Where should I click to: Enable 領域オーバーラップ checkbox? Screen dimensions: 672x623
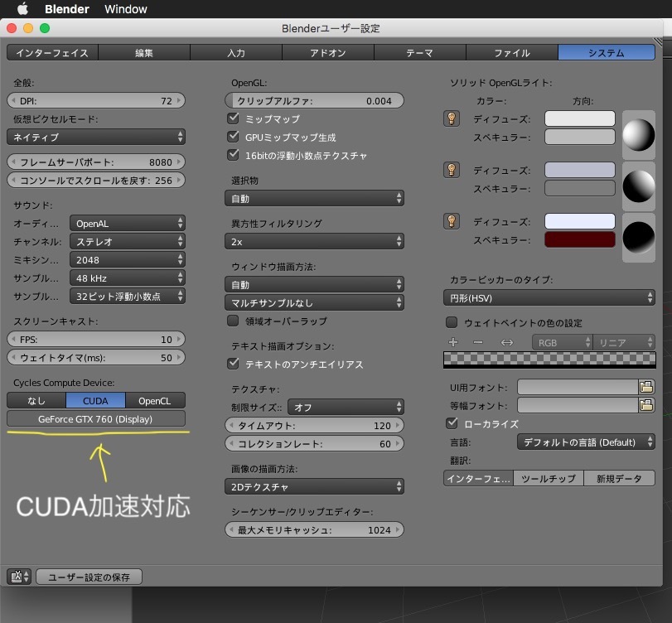pos(233,321)
